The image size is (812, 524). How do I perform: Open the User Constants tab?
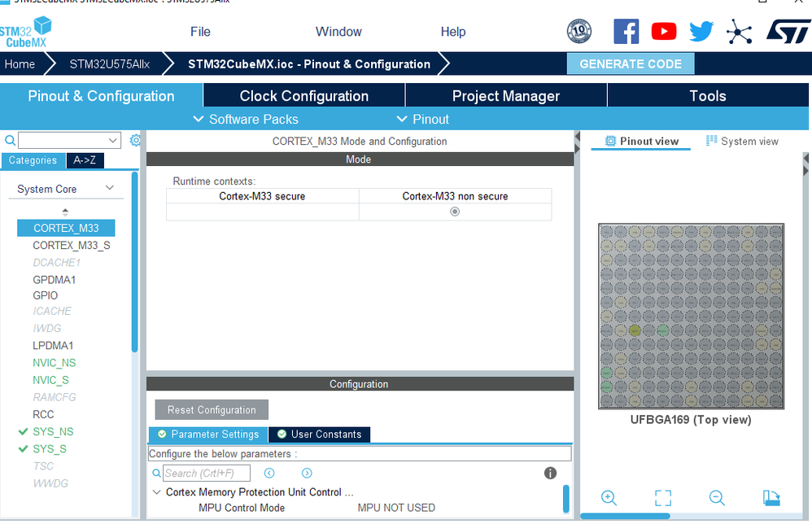[319, 434]
